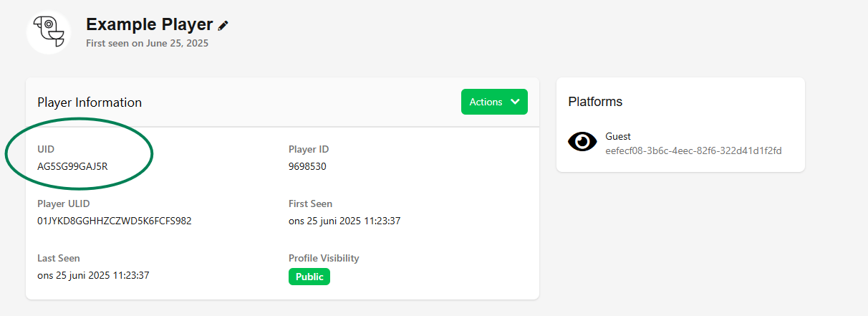Click the chevron arrow on Actions button

coord(515,102)
